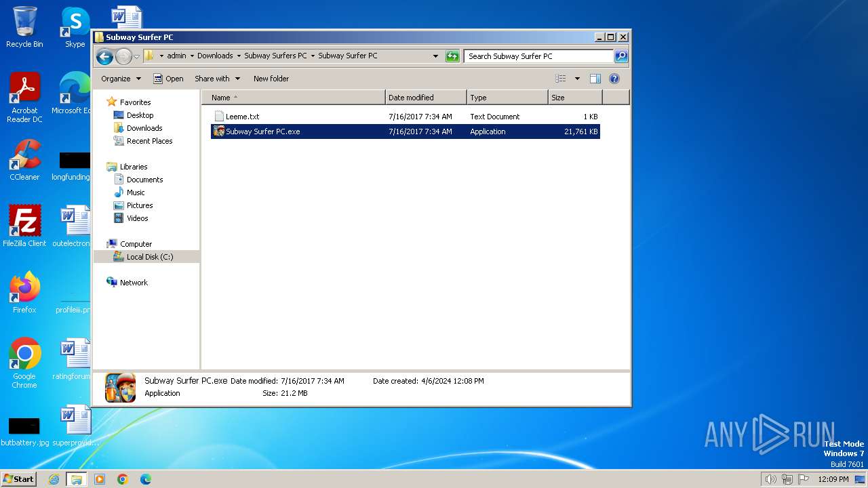
Task: Click the green refresh button in address bar
Action: [x=452, y=56]
